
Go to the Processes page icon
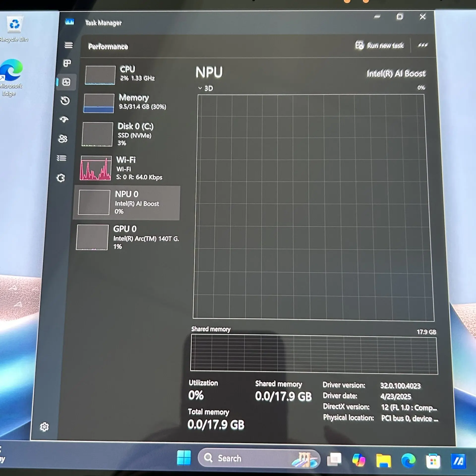point(67,63)
